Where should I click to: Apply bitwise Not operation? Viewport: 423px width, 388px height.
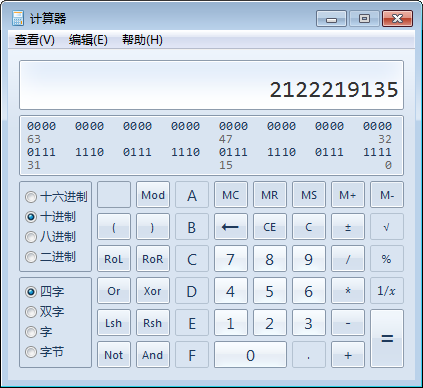coord(114,355)
